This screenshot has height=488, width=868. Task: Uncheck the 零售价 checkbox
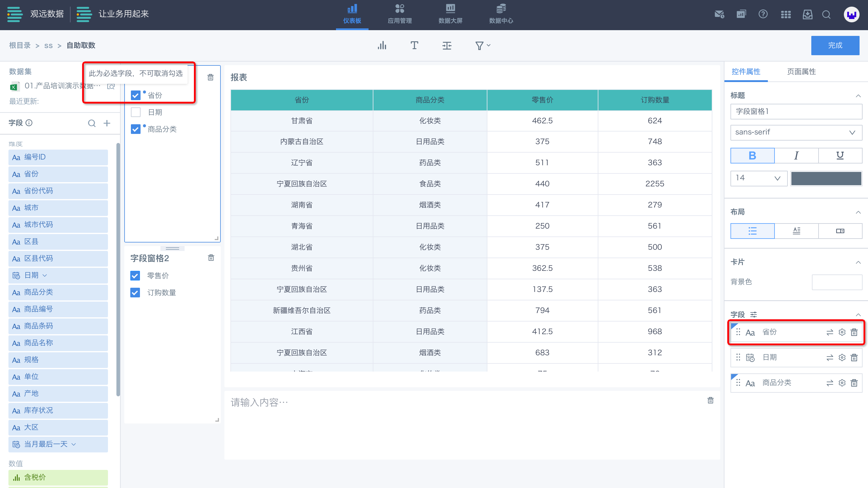(x=135, y=276)
